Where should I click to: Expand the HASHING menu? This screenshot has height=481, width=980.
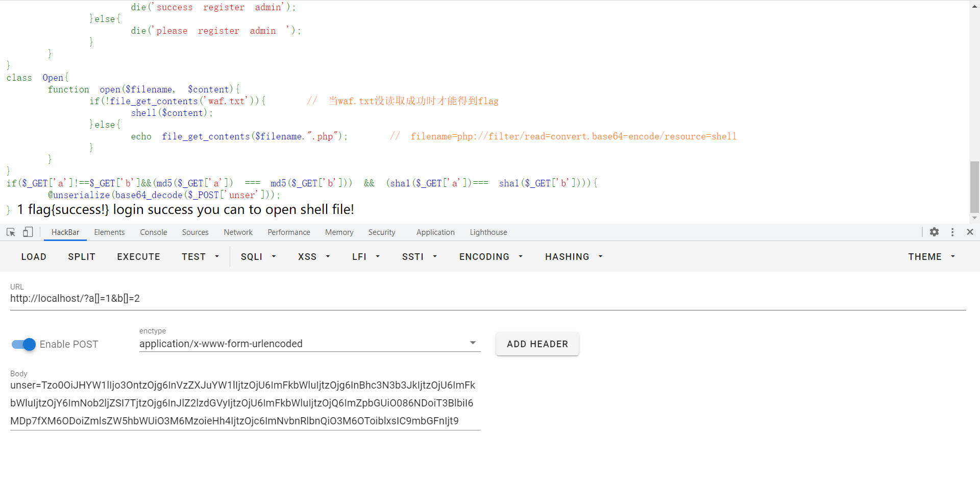click(x=573, y=256)
